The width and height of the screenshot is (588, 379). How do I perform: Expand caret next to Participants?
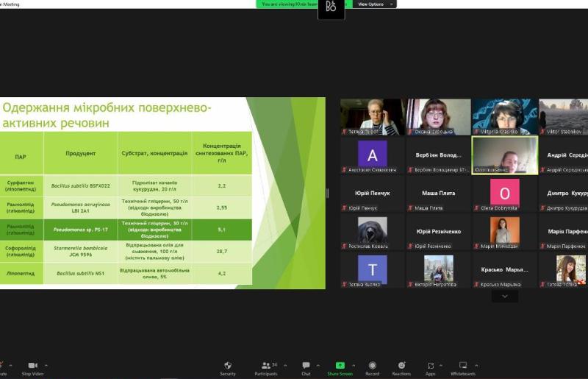click(x=285, y=365)
